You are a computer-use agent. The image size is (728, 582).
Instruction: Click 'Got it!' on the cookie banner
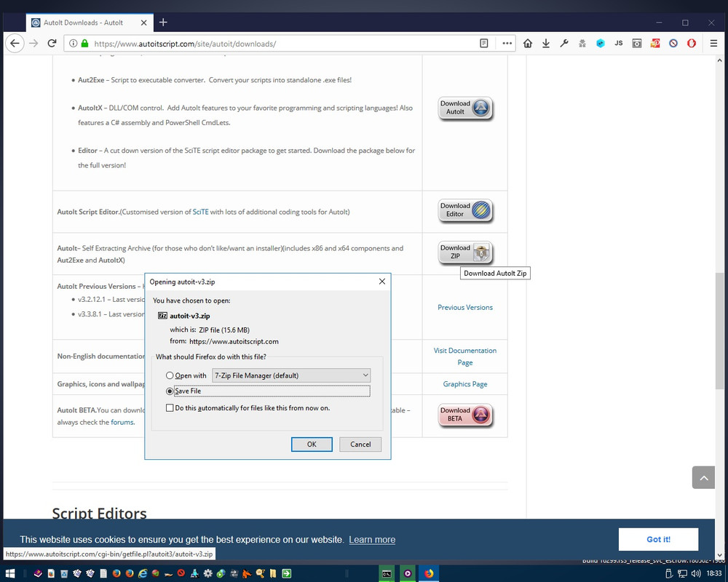(x=658, y=539)
